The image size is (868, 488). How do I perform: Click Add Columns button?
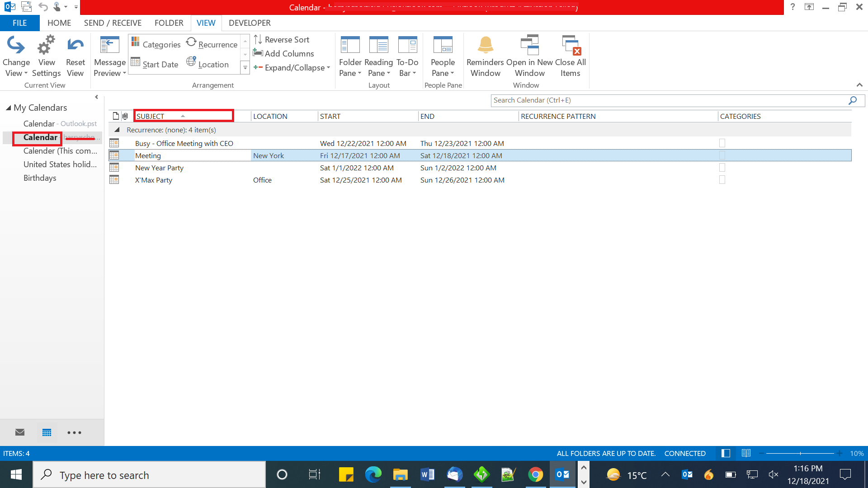pyautogui.click(x=284, y=53)
